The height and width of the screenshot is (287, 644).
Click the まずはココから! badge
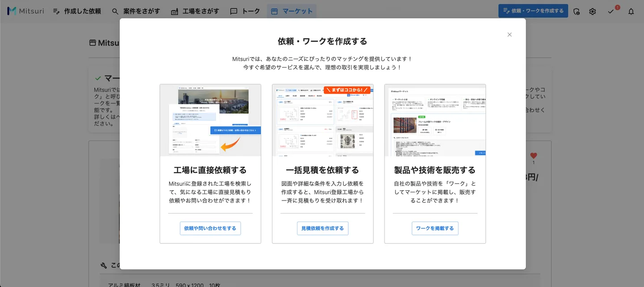(x=347, y=90)
